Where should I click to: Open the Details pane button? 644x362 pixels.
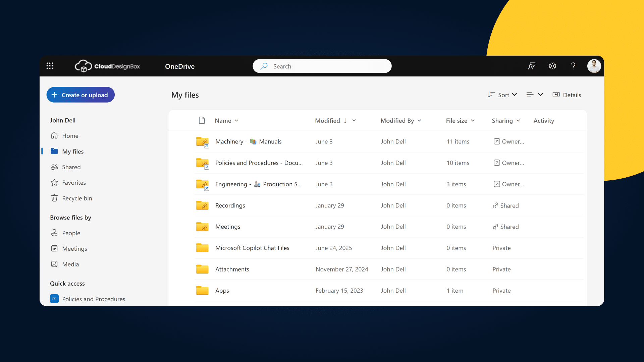coord(567,95)
